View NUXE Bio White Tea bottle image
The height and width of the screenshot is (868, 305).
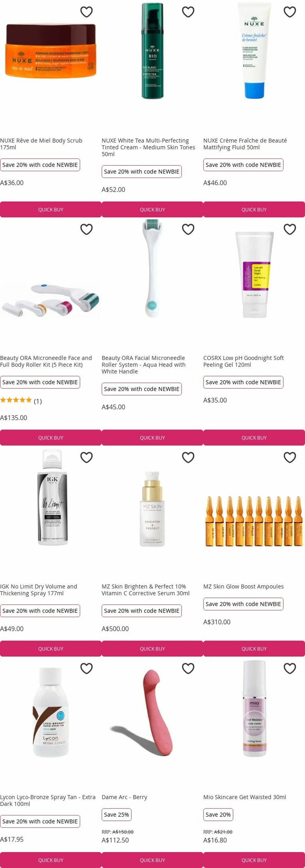(152, 51)
